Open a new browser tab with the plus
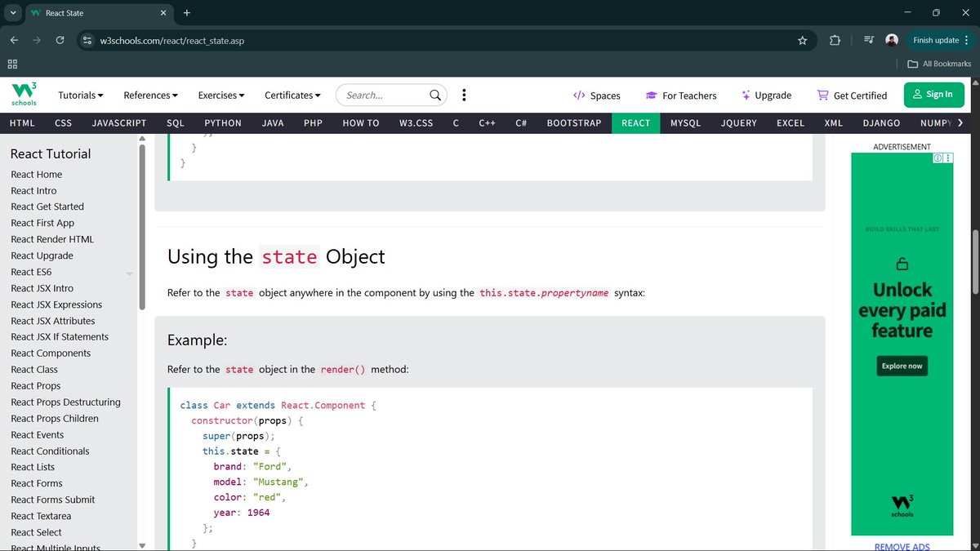This screenshot has height=551, width=980. (x=186, y=13)
